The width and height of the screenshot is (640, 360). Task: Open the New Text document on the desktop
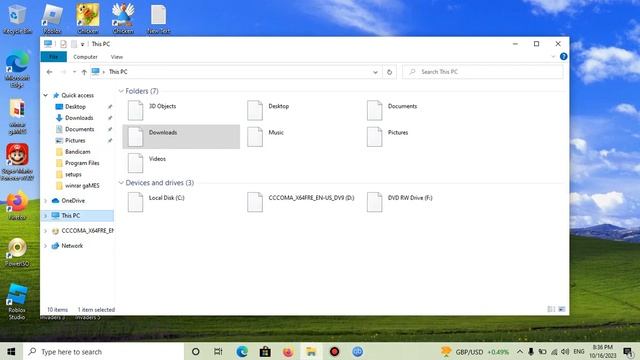click(158, 19)
